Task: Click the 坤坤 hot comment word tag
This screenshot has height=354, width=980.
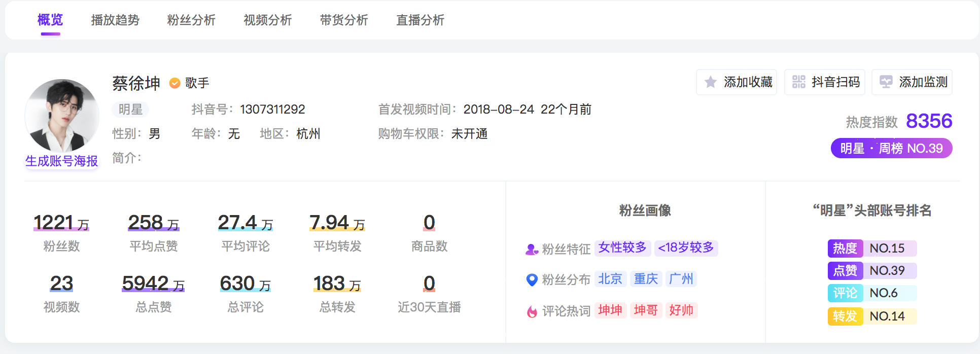Action: click(x=610, y=310)
